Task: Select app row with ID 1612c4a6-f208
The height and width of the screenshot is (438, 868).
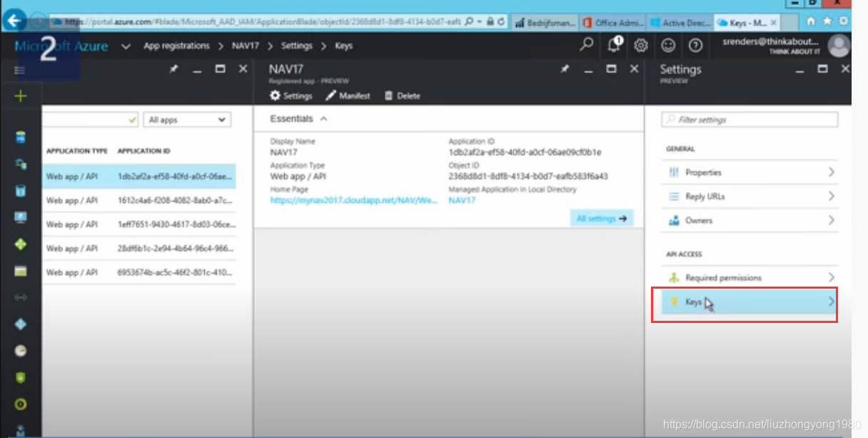Action: 139,200
